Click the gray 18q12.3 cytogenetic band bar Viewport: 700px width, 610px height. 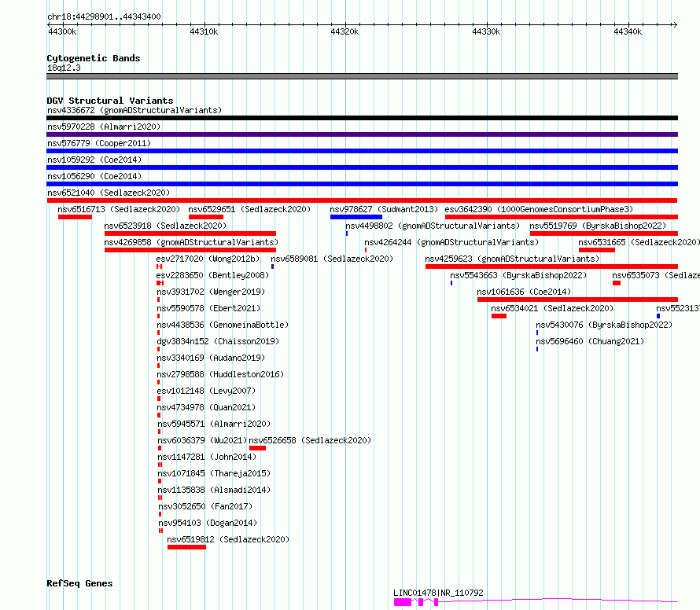(362, 76)
